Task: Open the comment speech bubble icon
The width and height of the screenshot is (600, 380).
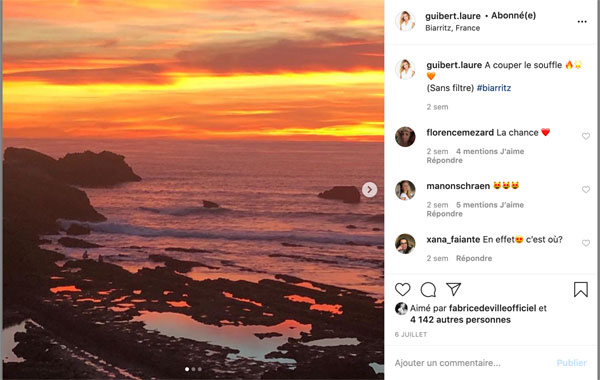Action: (x=428, y=290)
